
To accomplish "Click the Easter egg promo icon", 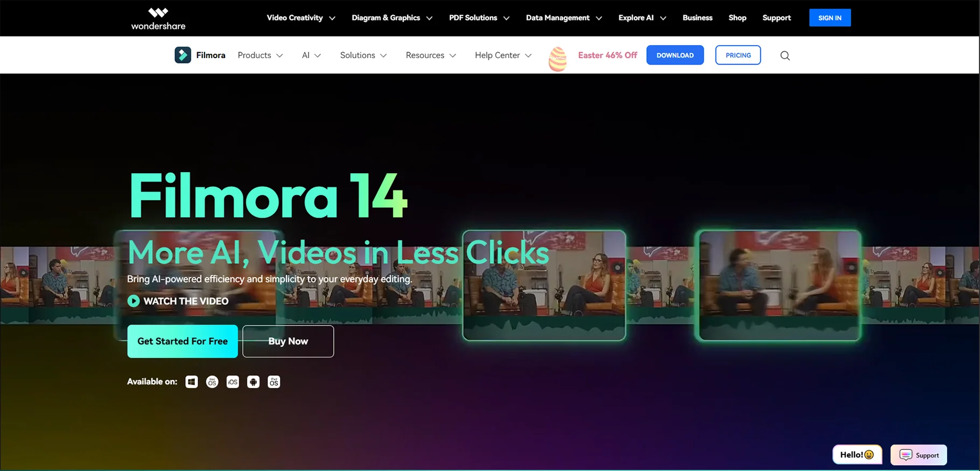I will click(x=557, y=59).
